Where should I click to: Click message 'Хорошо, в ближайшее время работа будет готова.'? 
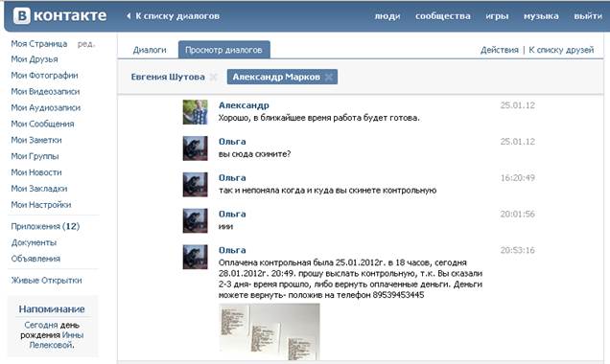319,118
